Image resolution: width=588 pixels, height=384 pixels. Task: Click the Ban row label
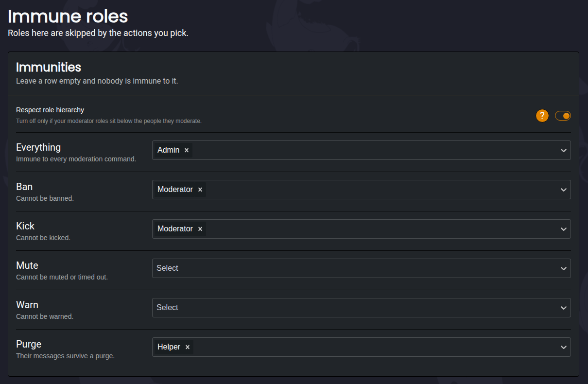pyautogui.click(x=24, y=187)
